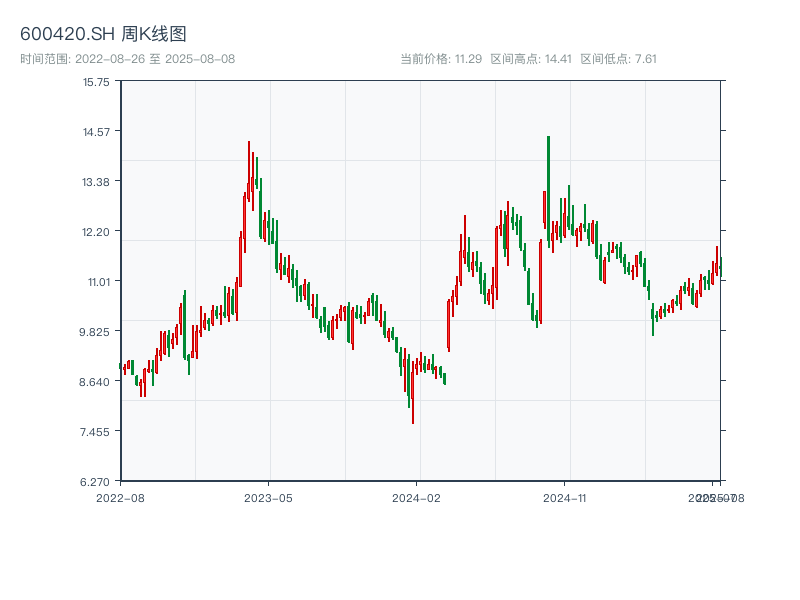Select the 时间范围 date range text
The height and width of the screenshot is (600, 800).
pyautogui.click(x=127, y=59)
